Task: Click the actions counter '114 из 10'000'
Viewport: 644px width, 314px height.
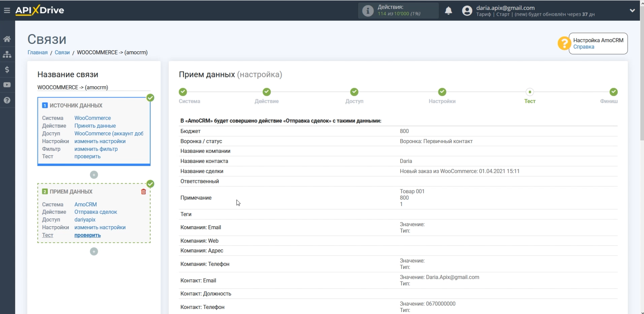Action: coord(393,14)
